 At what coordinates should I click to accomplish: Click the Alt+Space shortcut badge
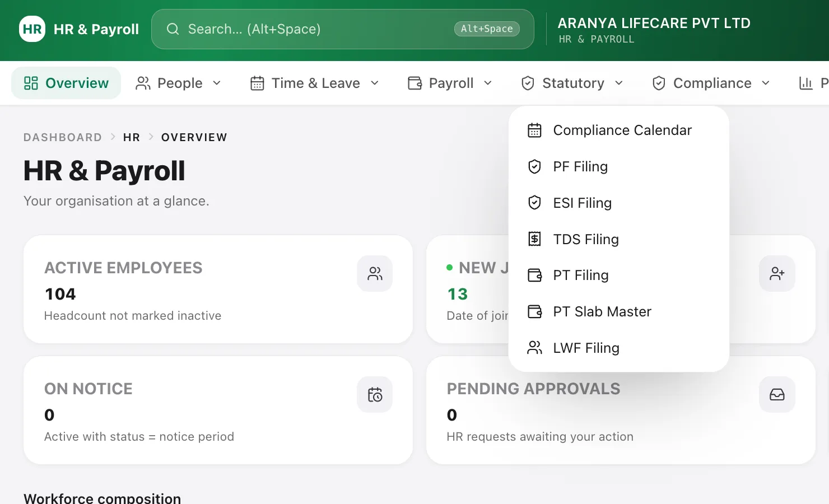pos(487,29)
